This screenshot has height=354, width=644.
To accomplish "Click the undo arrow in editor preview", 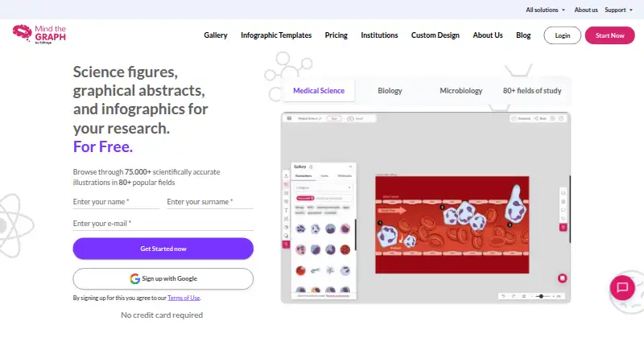I will pyautogui.click(x=503, y=296).
